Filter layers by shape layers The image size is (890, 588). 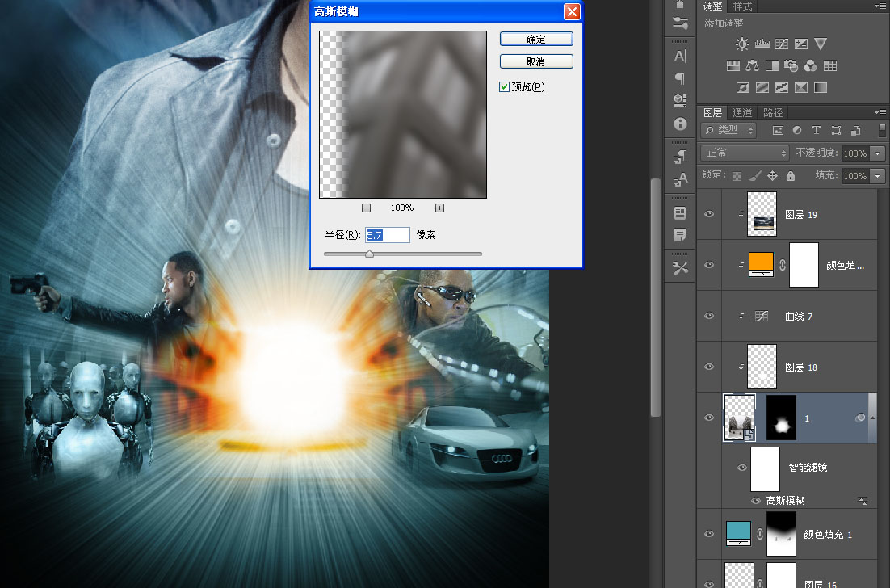[836, 131]
